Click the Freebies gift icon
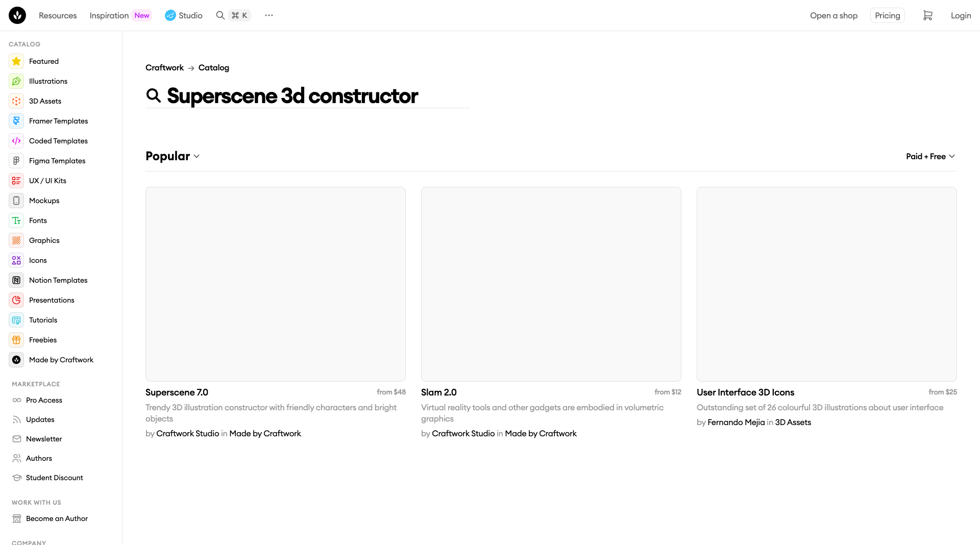980x545 pixels. tap(16, 340)
